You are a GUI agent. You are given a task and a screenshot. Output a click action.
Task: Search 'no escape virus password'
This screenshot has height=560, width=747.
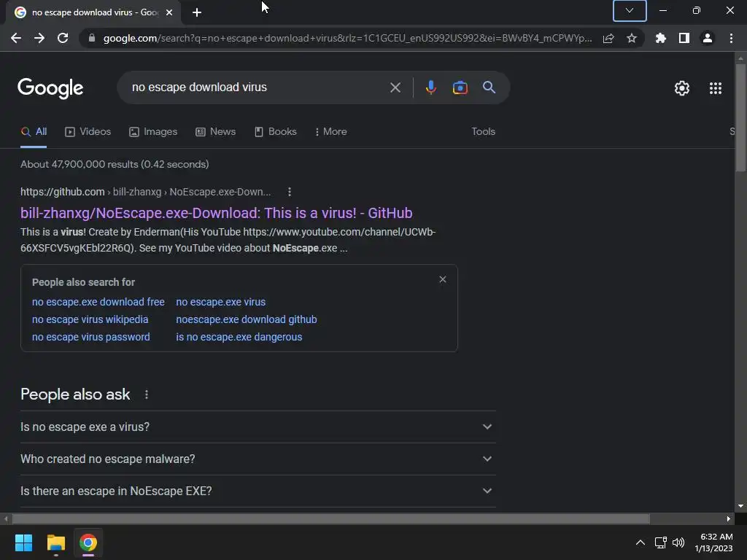[x=91, y=337]
